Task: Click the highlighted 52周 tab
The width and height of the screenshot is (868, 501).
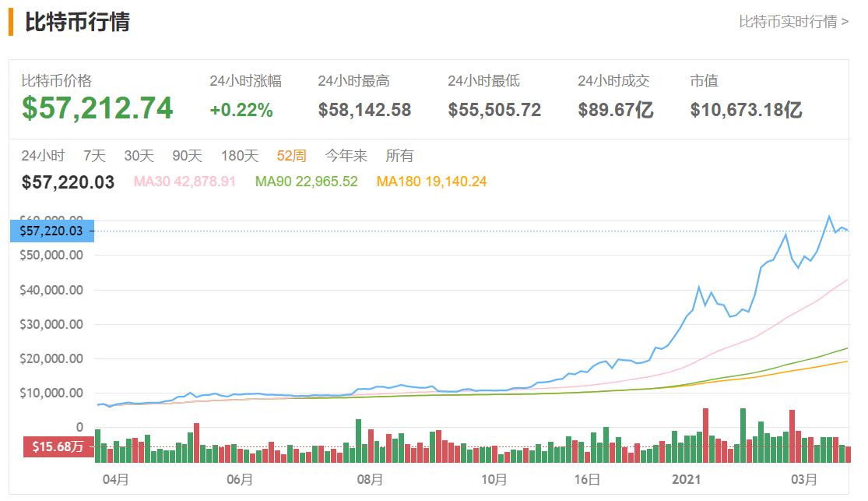Action: point(291,156)
